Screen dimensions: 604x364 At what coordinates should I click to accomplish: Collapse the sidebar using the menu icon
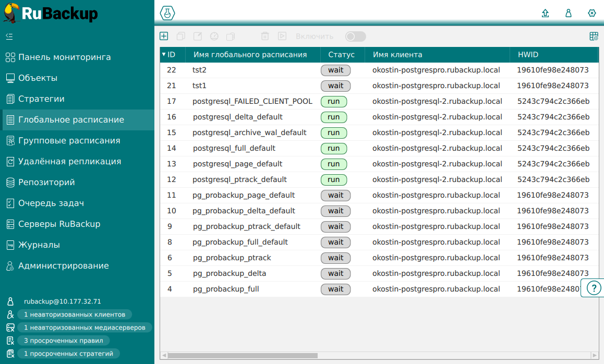(x=9, y=37)
